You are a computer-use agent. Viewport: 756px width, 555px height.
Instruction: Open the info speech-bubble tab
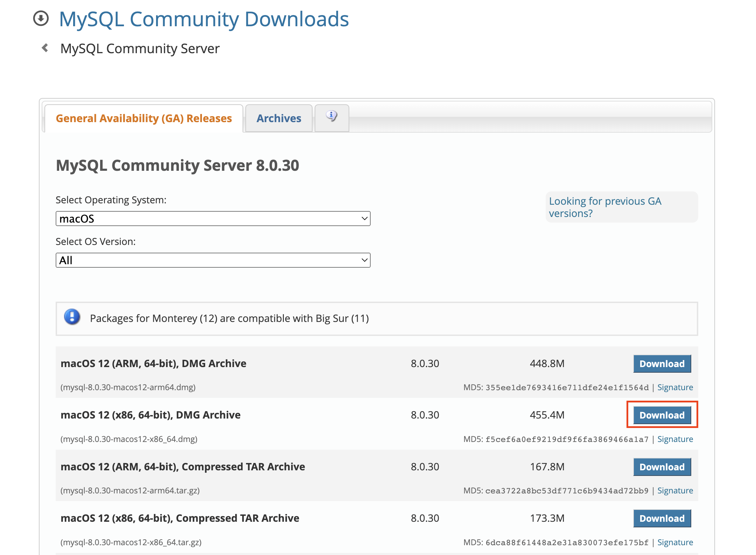[x=331, y=117]
